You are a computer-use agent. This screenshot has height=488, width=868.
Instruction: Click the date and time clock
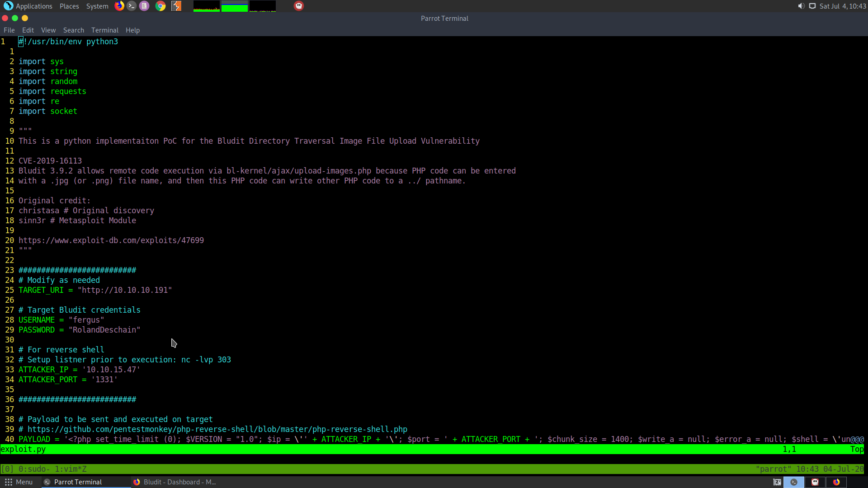click(843, 6)
